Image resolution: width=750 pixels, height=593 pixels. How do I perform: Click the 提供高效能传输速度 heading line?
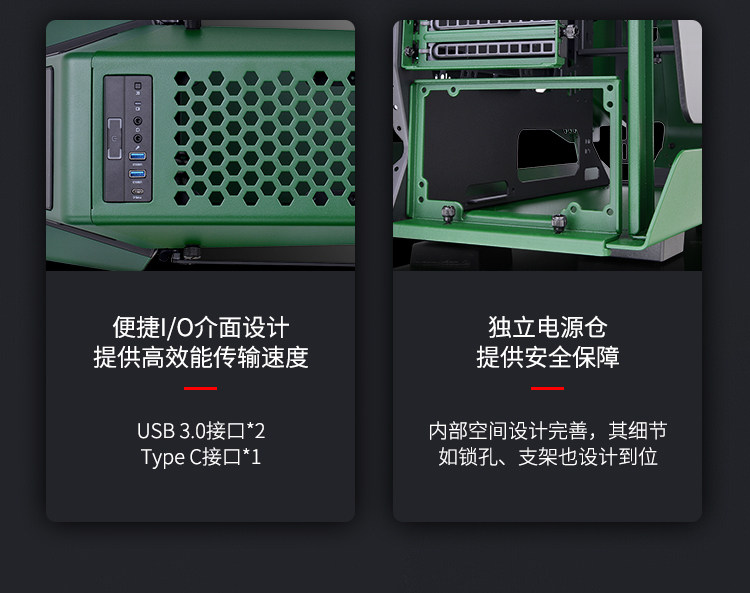tap(200, 357)
